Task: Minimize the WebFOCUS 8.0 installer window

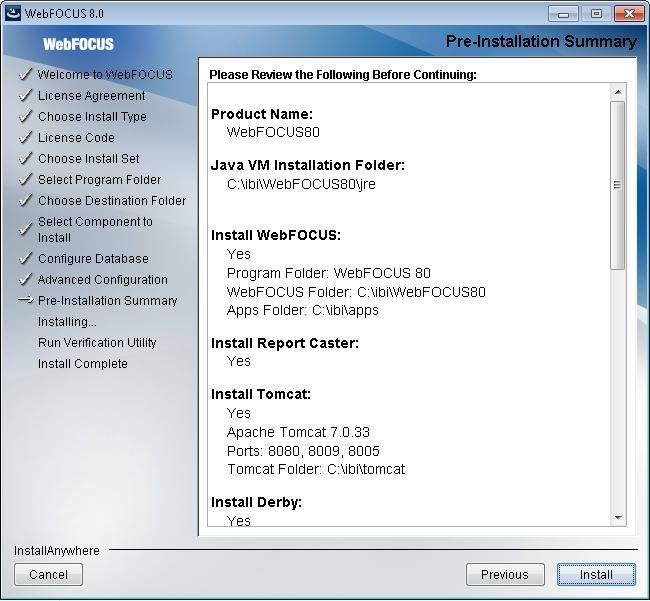Action: pos(563,14)
